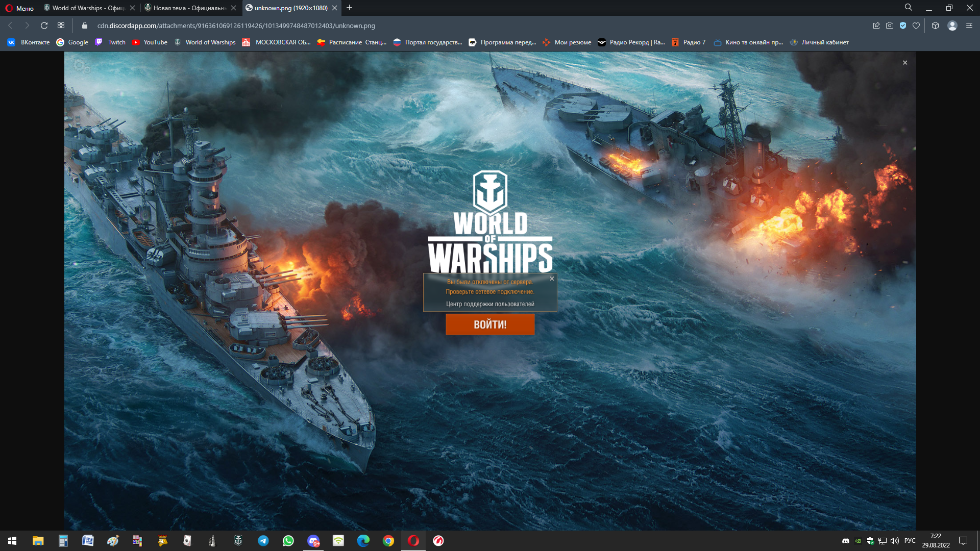Open the YouTube bookmark
The width and height of the screenshot is (980, 551).
click(x=150, y=42)
